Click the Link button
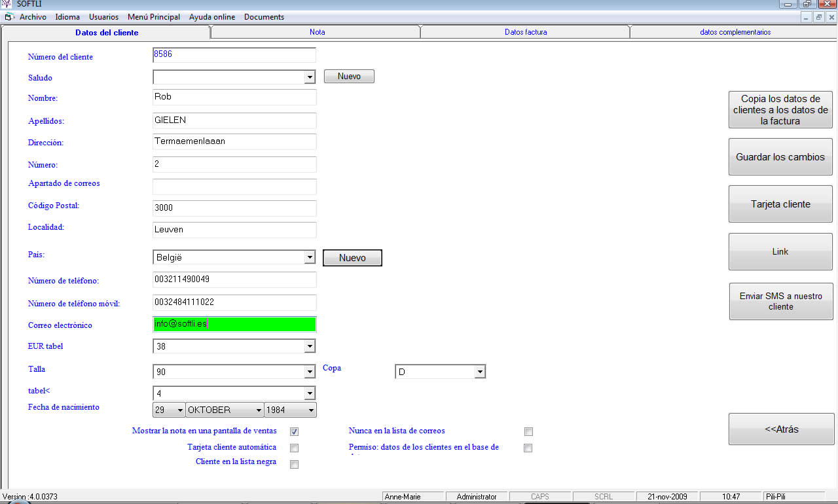This screenshot has width=838, height=504. click(780, 251)
